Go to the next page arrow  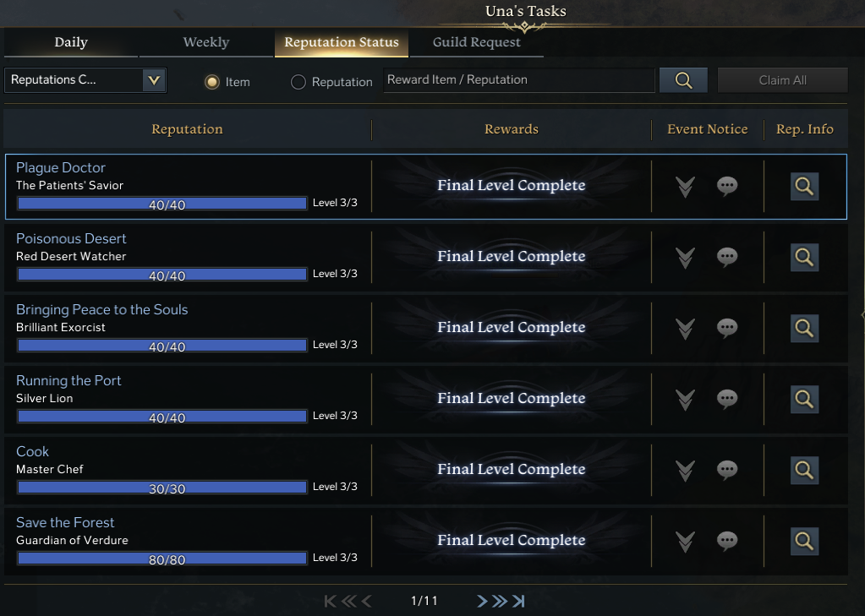(482, 601)
